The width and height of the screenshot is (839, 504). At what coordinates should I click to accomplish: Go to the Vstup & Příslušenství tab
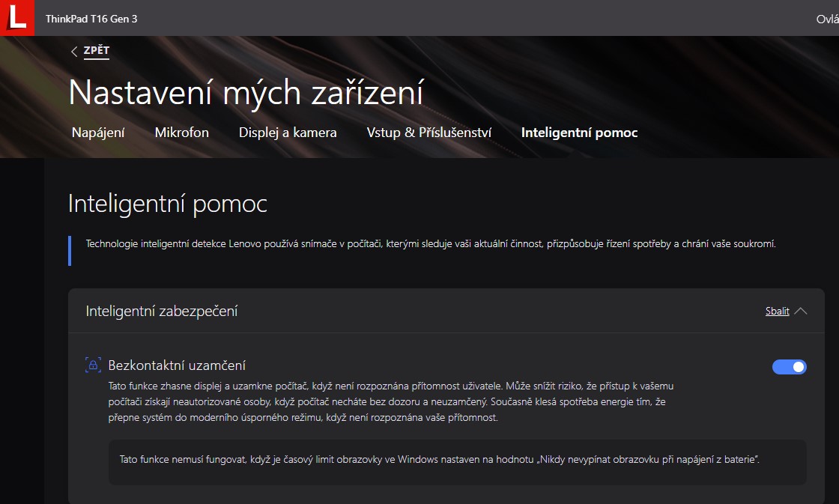coord(428,133)
